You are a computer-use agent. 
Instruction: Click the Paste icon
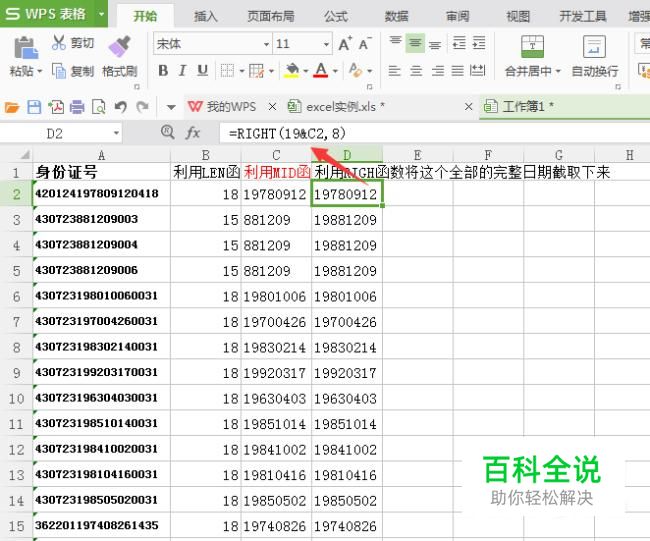[x=26, y=48]
